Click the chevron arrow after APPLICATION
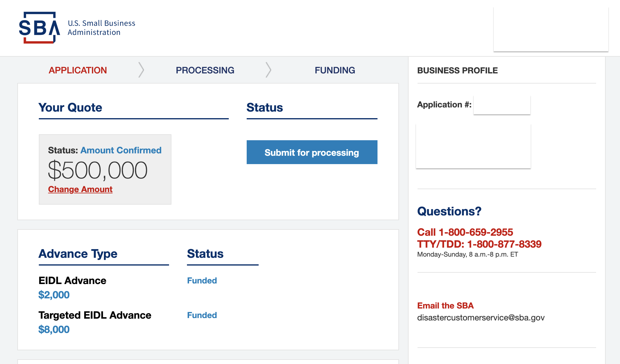620x364 pixels. pyautogui.click(x=141, y=70)
